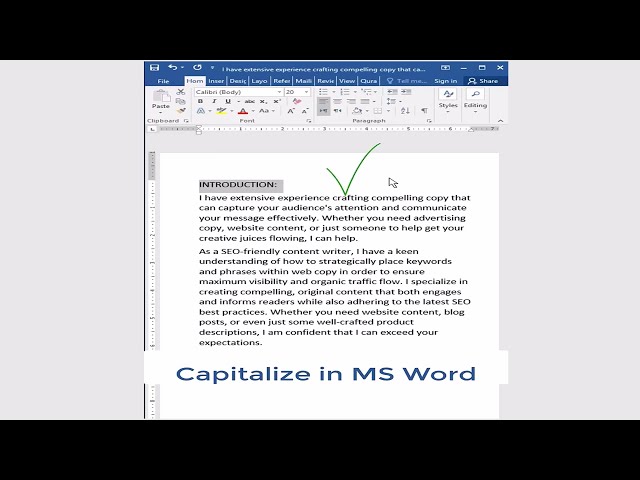Increase the paragraph indent

tap(406, 92)
